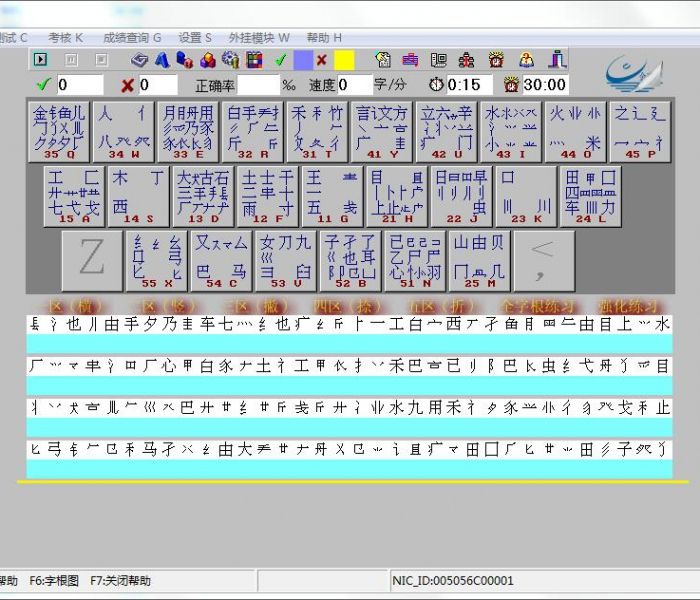Switch to the 一区（横）tab
Screen dimensions: 700x600
75,307
